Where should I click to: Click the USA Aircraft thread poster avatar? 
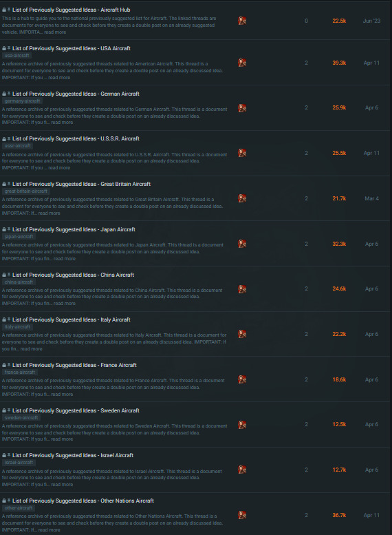pyautogui.click(x=242, y=63)
